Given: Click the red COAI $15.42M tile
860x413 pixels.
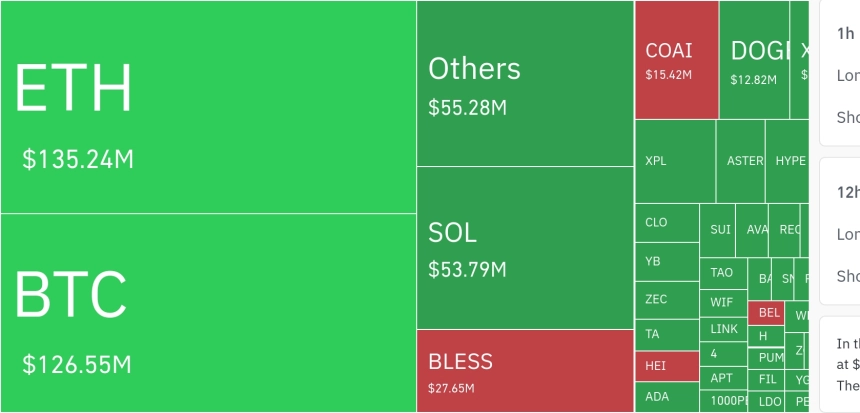Looking at the screenshot, I should [676, 60].
